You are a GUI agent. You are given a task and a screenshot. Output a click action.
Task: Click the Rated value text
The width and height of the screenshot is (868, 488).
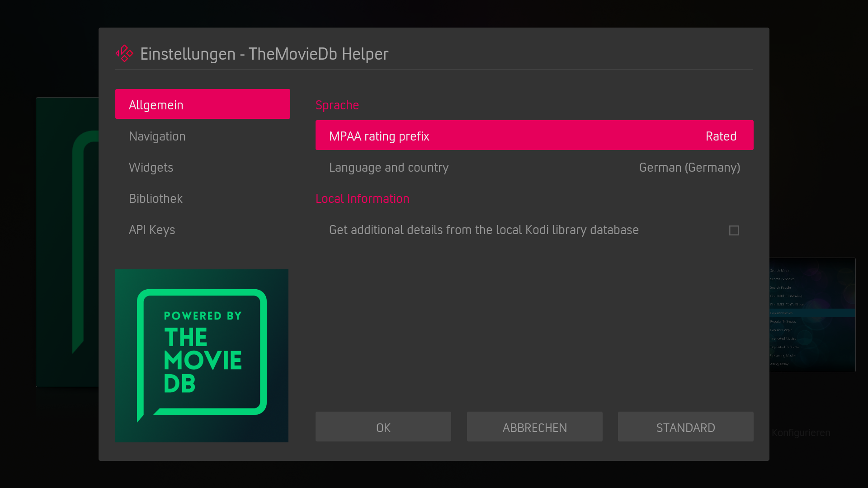click(721, 136)
